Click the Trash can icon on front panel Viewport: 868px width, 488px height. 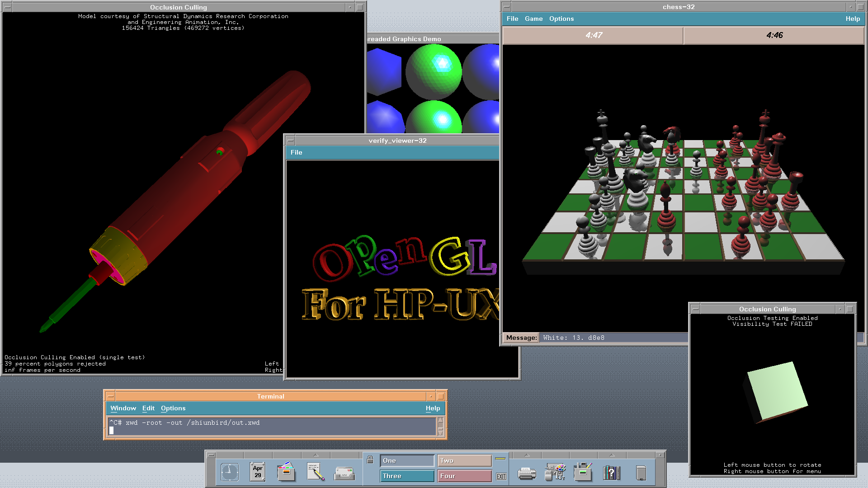[641, 473]
